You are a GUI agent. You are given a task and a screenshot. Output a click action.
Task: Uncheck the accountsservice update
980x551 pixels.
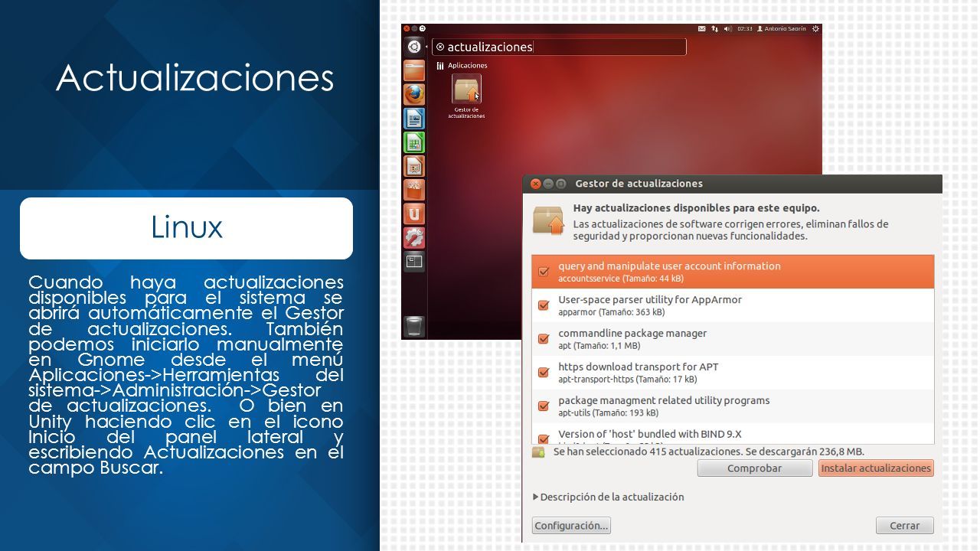click(x=544, y=272)
